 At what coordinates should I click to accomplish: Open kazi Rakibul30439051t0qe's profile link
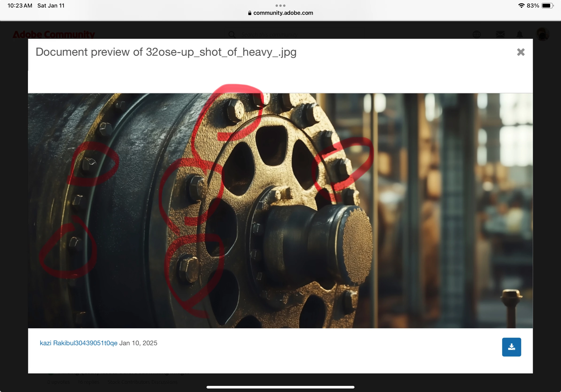click(x=78, y=343)
